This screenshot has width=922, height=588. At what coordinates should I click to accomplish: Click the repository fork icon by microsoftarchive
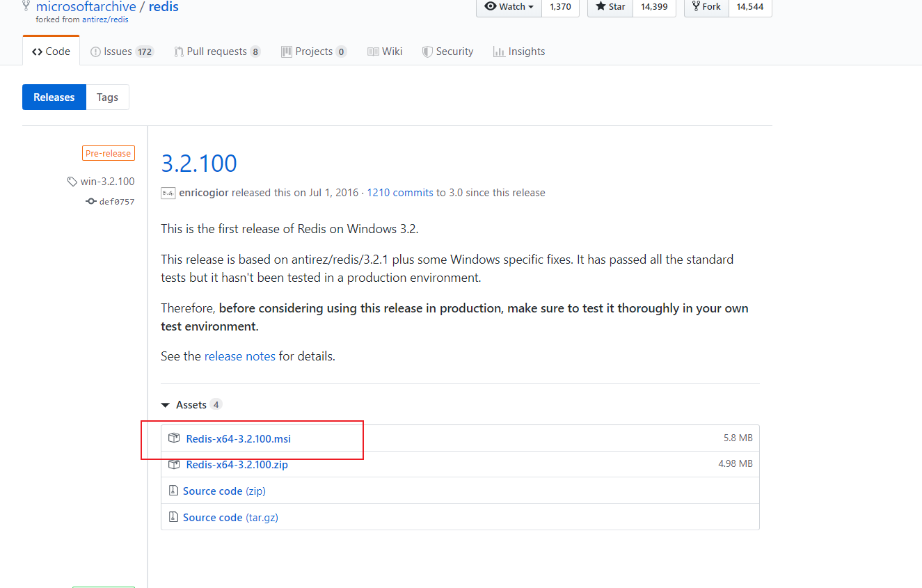click(x=26, y=6)
